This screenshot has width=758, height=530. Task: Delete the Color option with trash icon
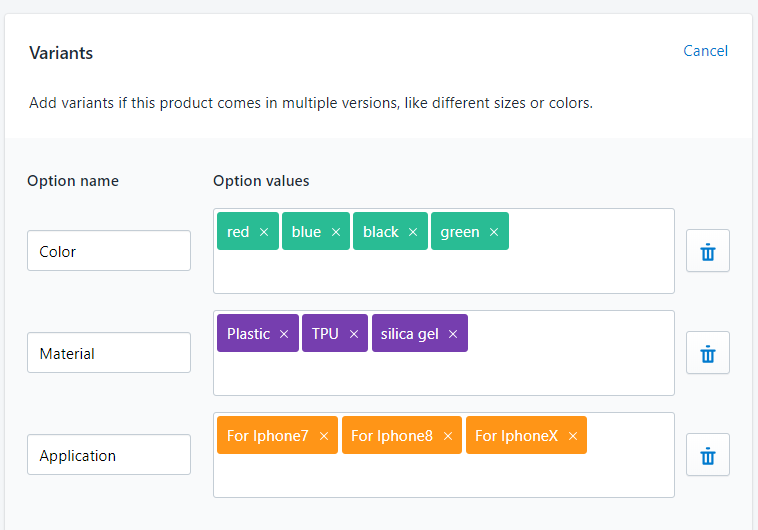[708, 251]
